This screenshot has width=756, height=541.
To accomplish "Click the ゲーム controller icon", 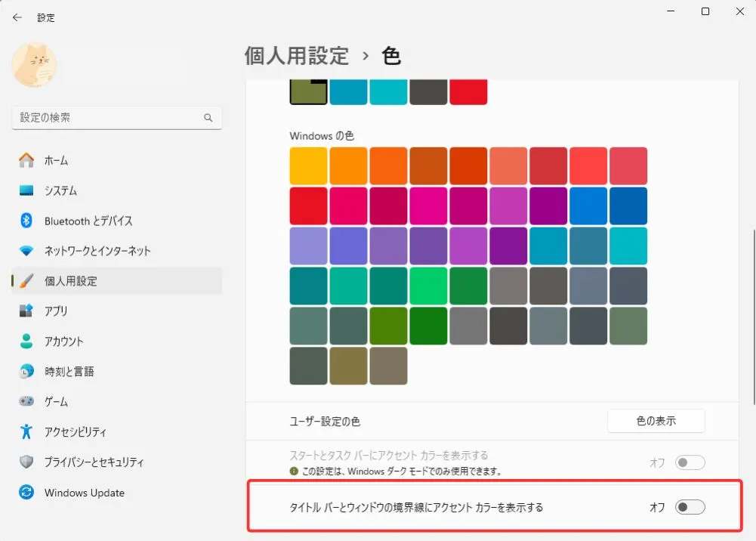I will (26, 401).
